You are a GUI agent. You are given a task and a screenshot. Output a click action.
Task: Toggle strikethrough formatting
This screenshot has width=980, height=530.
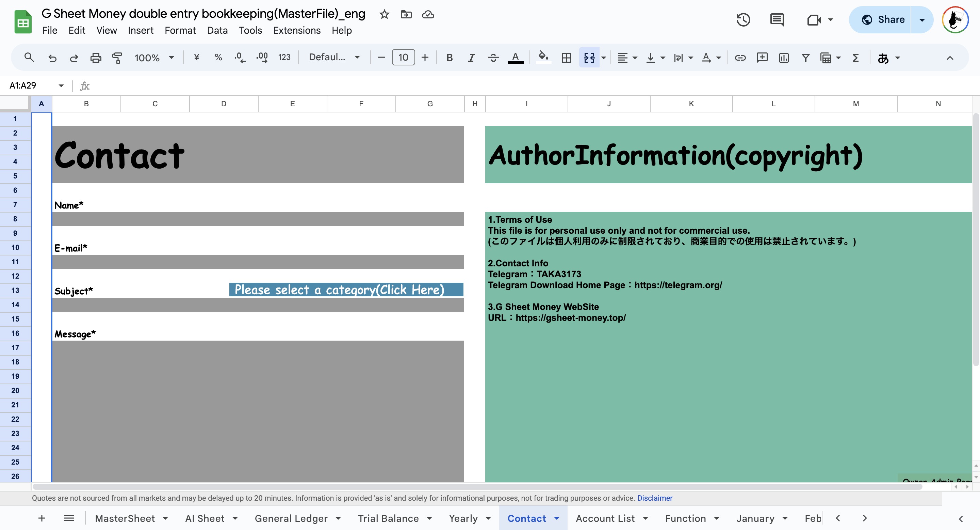[x=493, y=58]
